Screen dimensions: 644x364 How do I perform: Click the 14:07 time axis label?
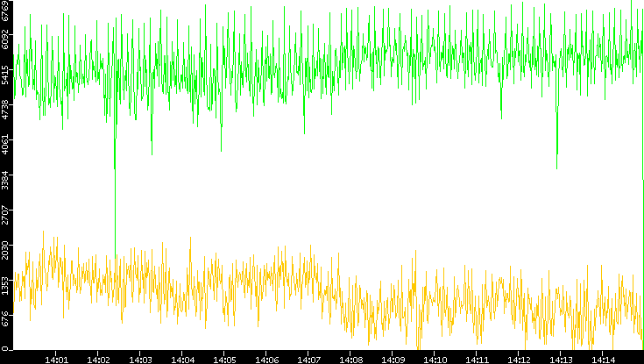[x=308, y=360]
